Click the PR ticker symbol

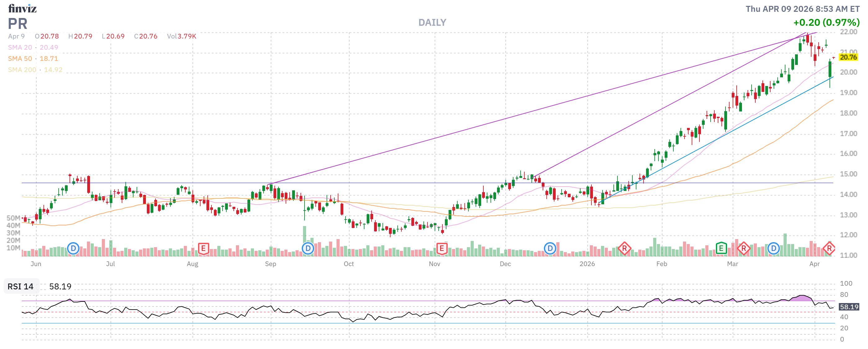[x=17, y=24]
